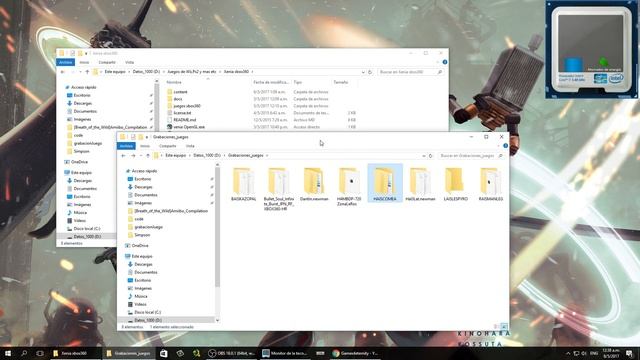Viewport: 640px width, 360px height.
Task: Open the HAMBOP-720 ZomaLeñas folder
Action: [x=349, y=187]
